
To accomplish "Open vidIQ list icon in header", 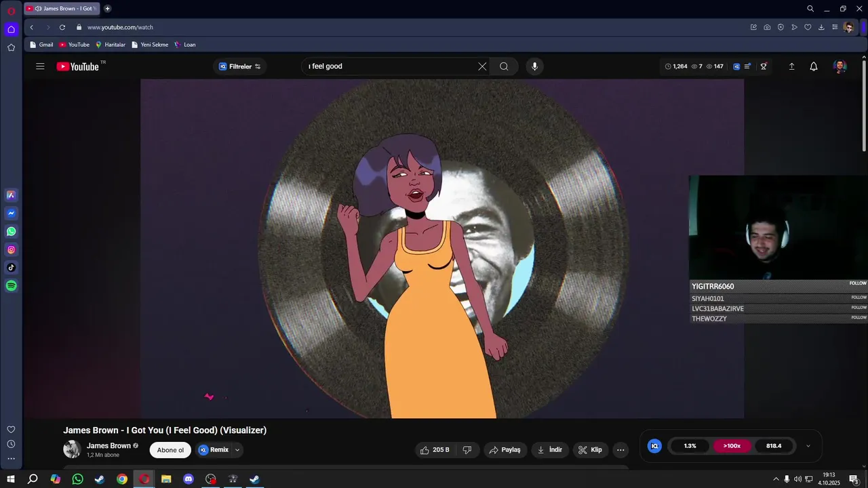I will (x=747, y=66).
